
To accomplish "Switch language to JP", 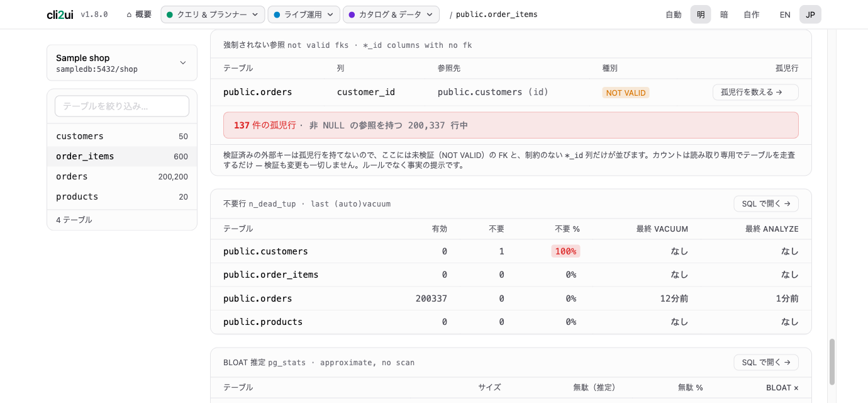I will [810, 14].
